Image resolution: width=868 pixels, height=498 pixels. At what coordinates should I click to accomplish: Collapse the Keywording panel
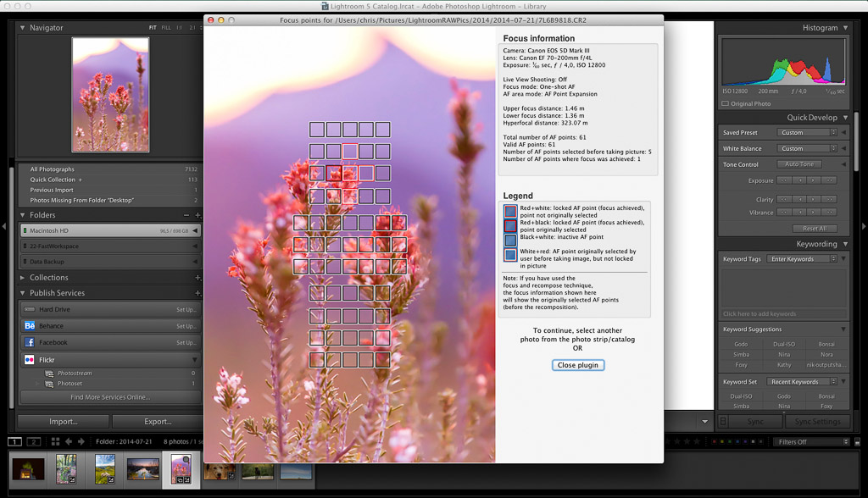[x=845, y=244]
